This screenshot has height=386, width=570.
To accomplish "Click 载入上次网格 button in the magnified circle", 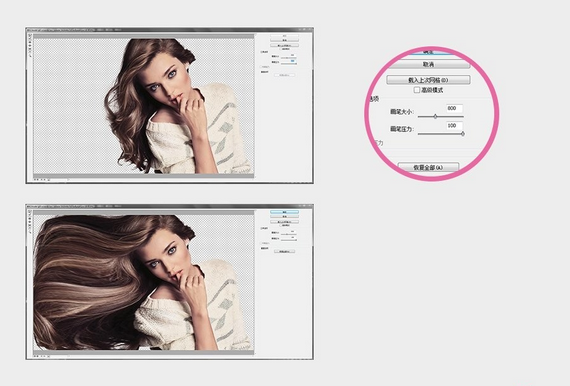I will click(x=428, y=80).
